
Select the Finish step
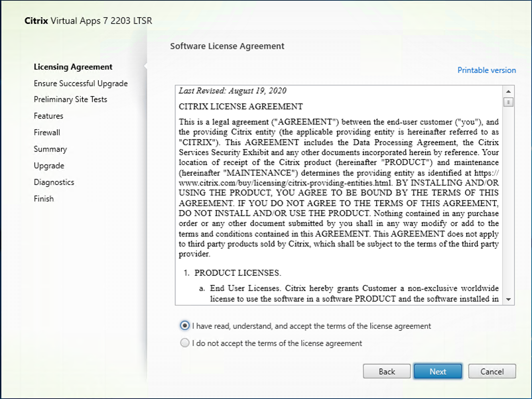point(44,199)
